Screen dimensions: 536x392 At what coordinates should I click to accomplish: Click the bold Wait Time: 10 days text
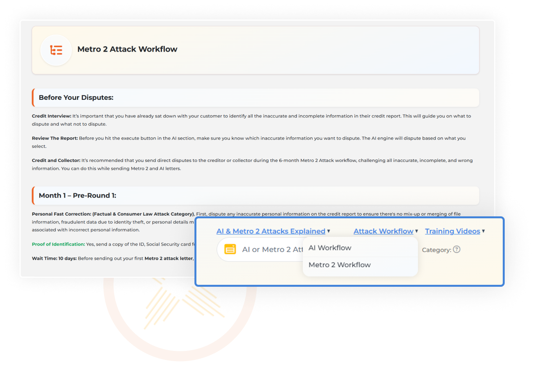coord(54,259)
